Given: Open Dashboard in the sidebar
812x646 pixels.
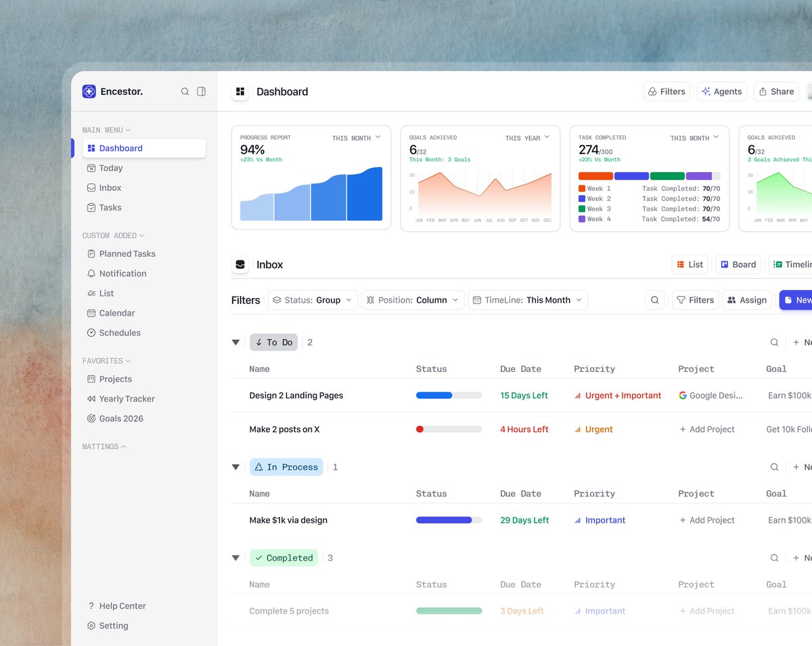Looking at the screenshot, I should point(144,148).
